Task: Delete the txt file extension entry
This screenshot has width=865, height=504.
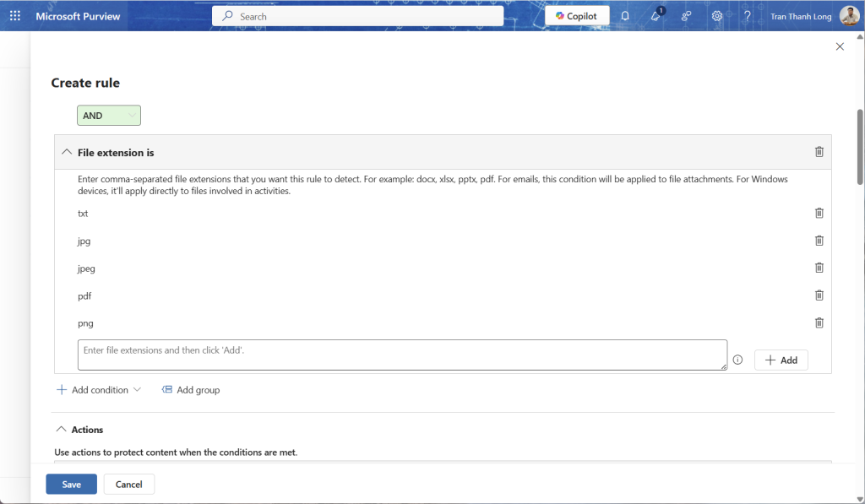Action: pyautogui.click(x=819, y=214)
